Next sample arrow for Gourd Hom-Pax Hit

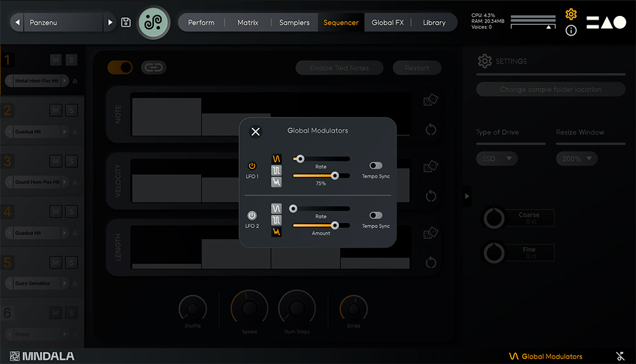tap(64, 182)
